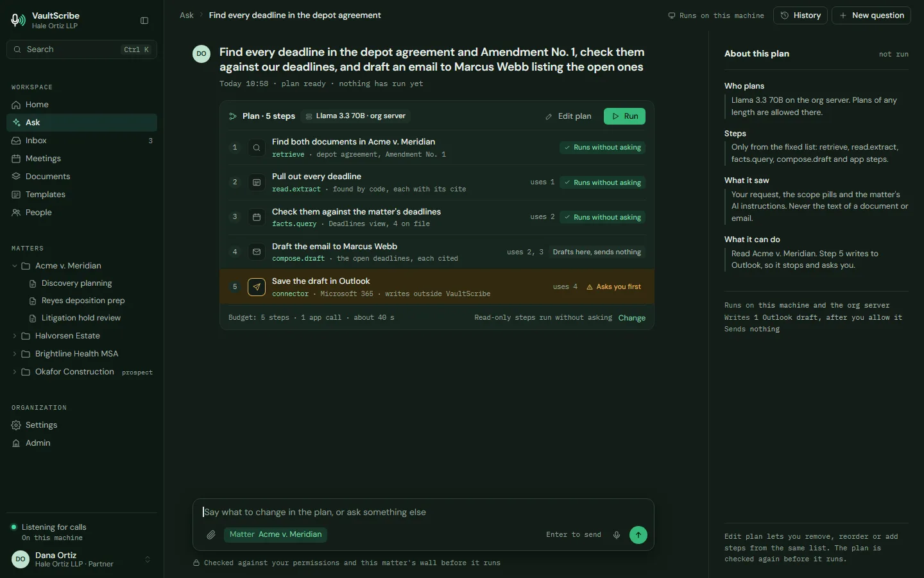Open the Search field
The height and width of the screenshot is (578, 924).
pyautogui.click(x=81, y=49)
